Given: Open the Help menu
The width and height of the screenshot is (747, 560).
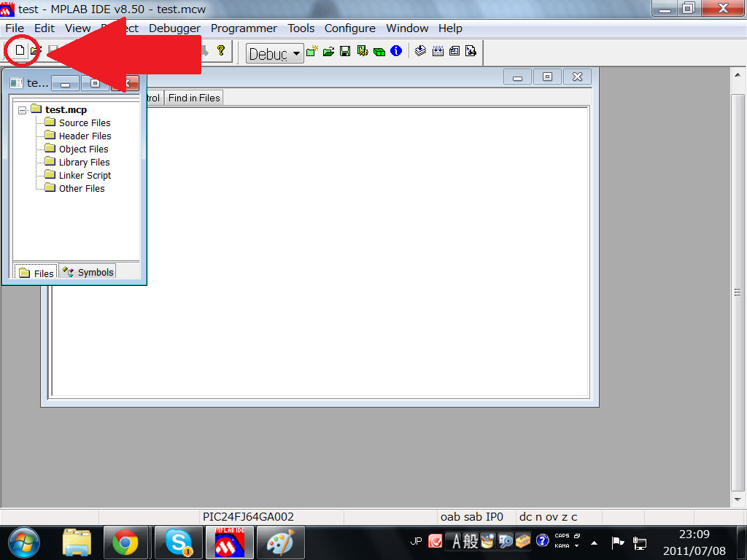Looking at the screenshot, I should coord(450,28).
